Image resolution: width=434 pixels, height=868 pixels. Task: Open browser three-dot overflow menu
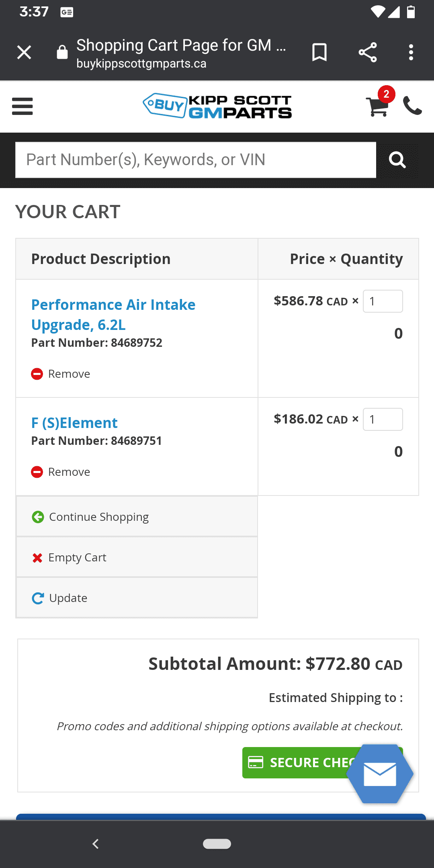coord(411,52)
